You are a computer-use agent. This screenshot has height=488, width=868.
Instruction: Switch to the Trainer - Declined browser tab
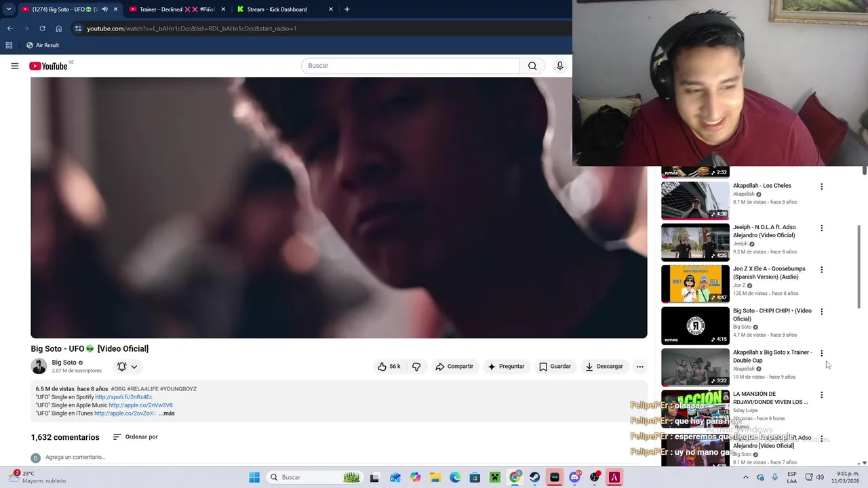click(177, 9)
